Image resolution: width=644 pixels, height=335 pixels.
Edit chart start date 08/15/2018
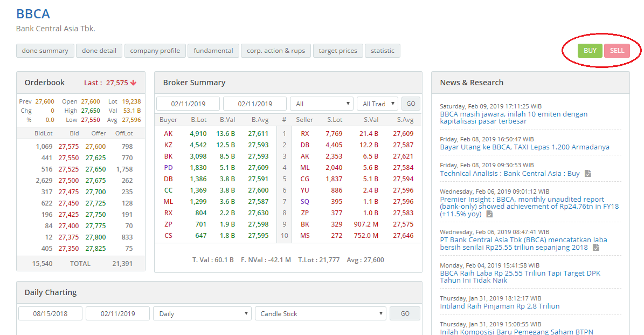click(50, 313)
